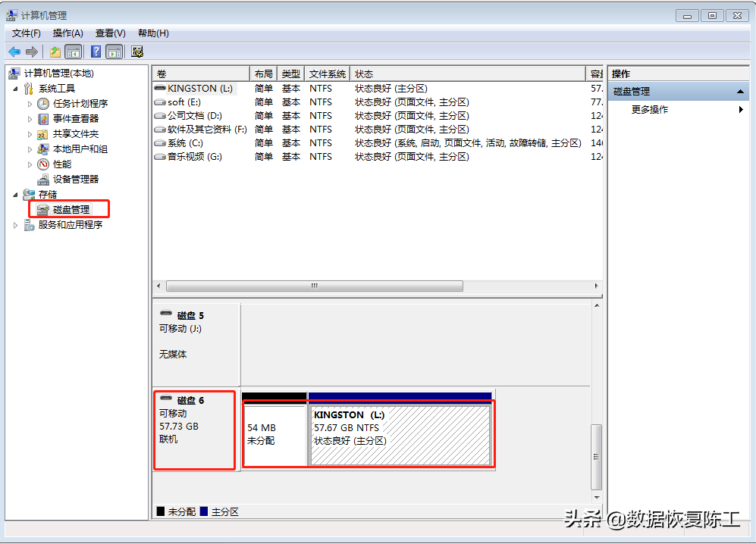Select 磁盘管理 in the storage tree
The height and width of the screenshot is (544, 756).
pos(71,210)
